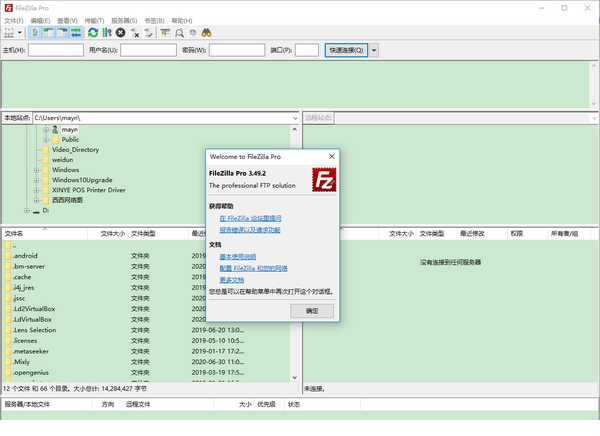
Task: Open the 基本使用说明 documentation link
Action: click(x=238, y=256)
